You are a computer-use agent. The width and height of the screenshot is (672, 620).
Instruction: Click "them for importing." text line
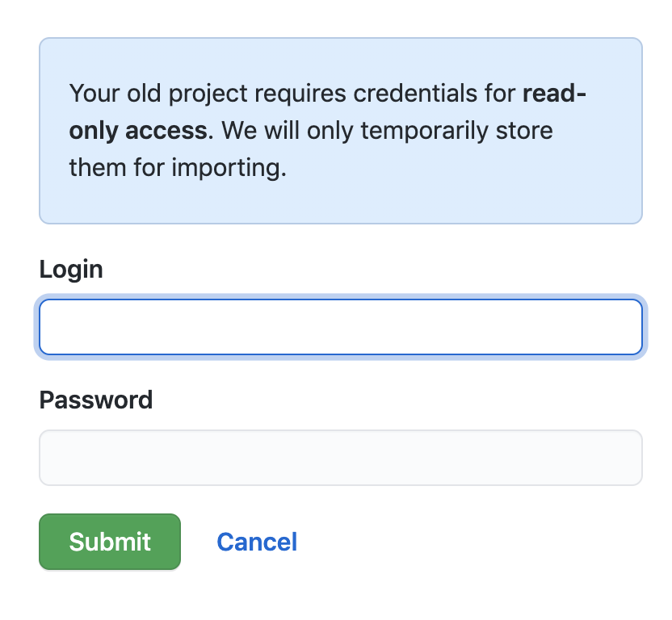click(178, 168)
